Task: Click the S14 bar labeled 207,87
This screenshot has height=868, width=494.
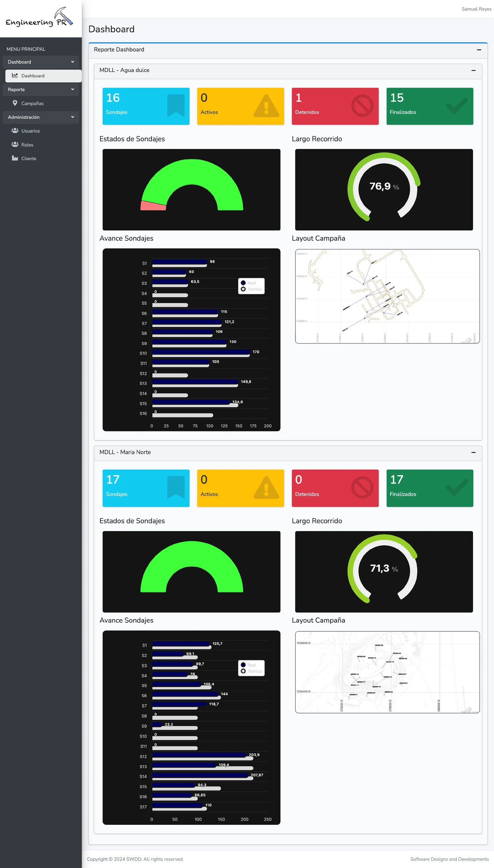Action: 200,775
